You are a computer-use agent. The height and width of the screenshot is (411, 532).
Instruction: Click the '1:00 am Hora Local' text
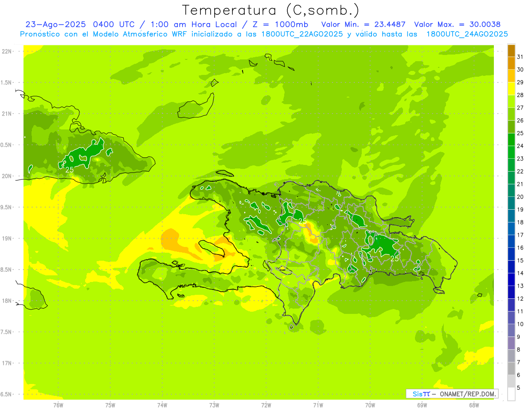pyautogui.click(x=194, y=24)
